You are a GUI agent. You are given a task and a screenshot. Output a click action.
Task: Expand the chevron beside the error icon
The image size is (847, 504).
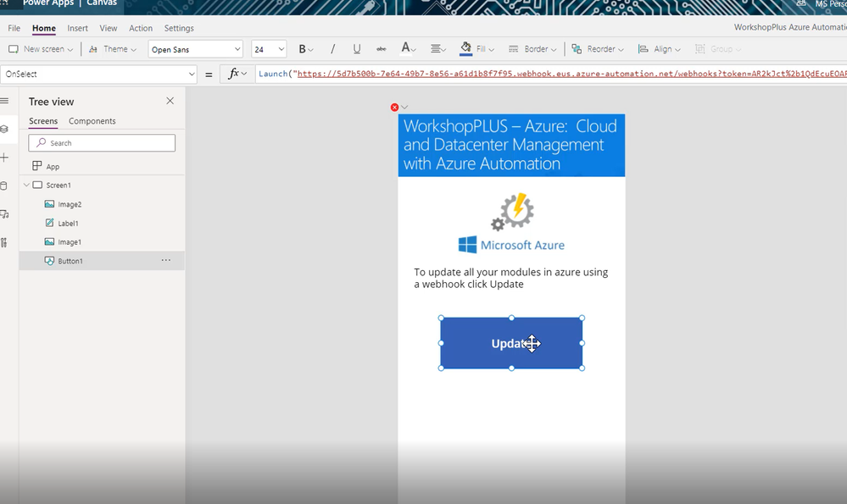(404, 108)
